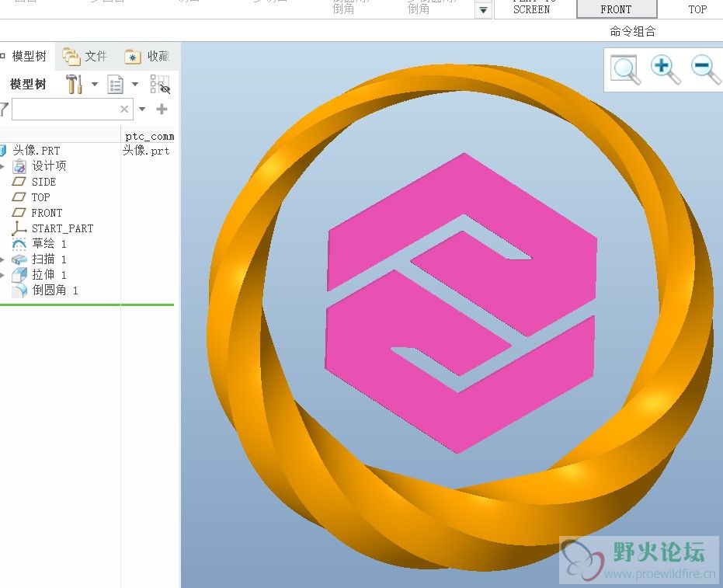This screenshot has height=588, width=723.
Task: Open the 收藏 favorites tab
Action: click(148, 56)
